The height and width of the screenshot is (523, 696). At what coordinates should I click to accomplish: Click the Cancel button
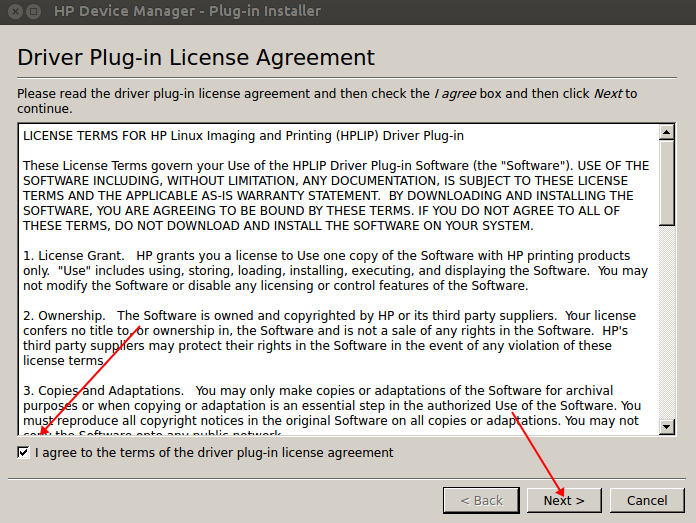[x=647, y=500]
